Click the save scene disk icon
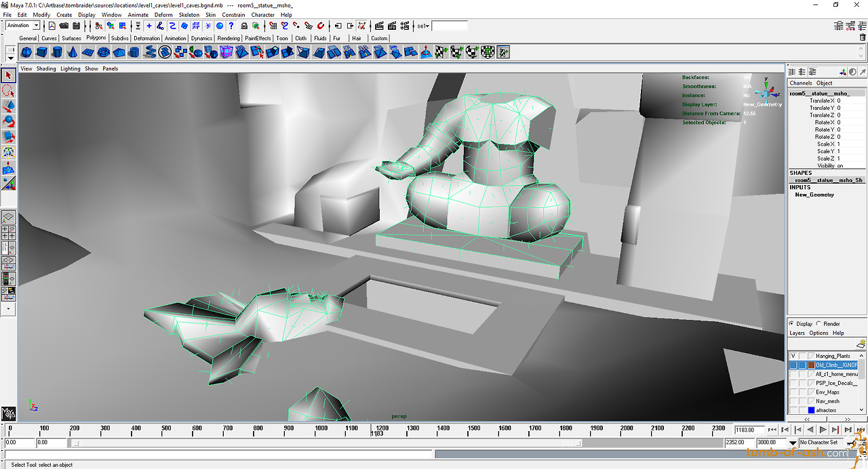Screen dimensions: 868x469 (77, 26)
